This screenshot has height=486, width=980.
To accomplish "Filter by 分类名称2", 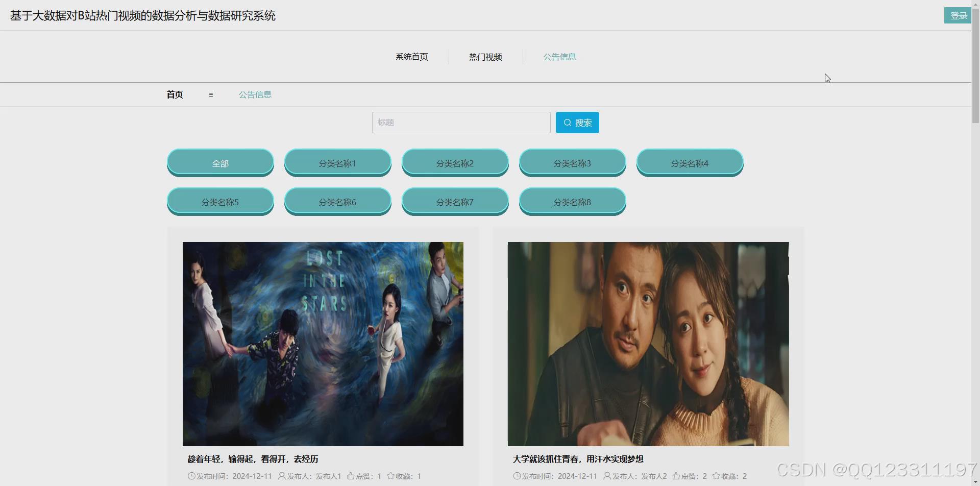I will (x=455, y=163).
